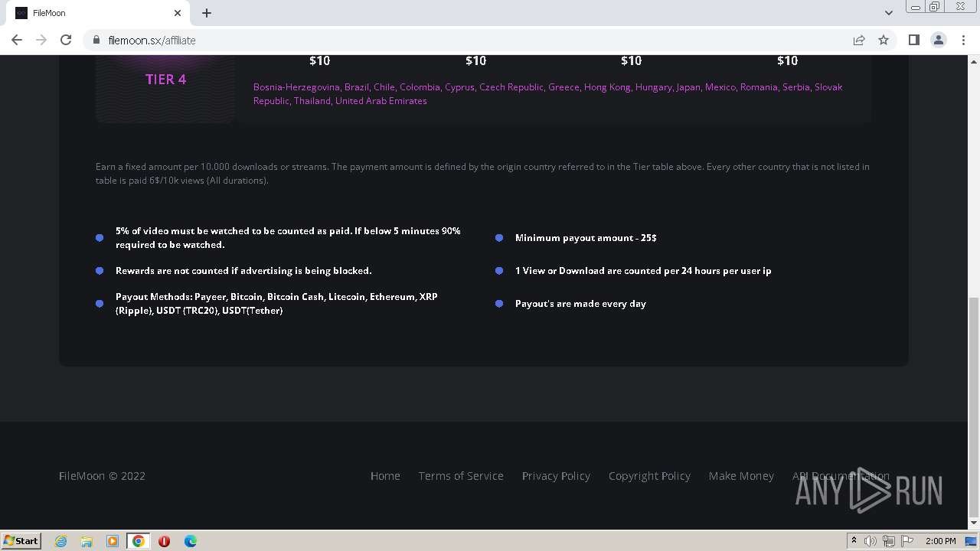Open Chrome's three-dot menu
The image size is (980, 551).
[963, 40]
